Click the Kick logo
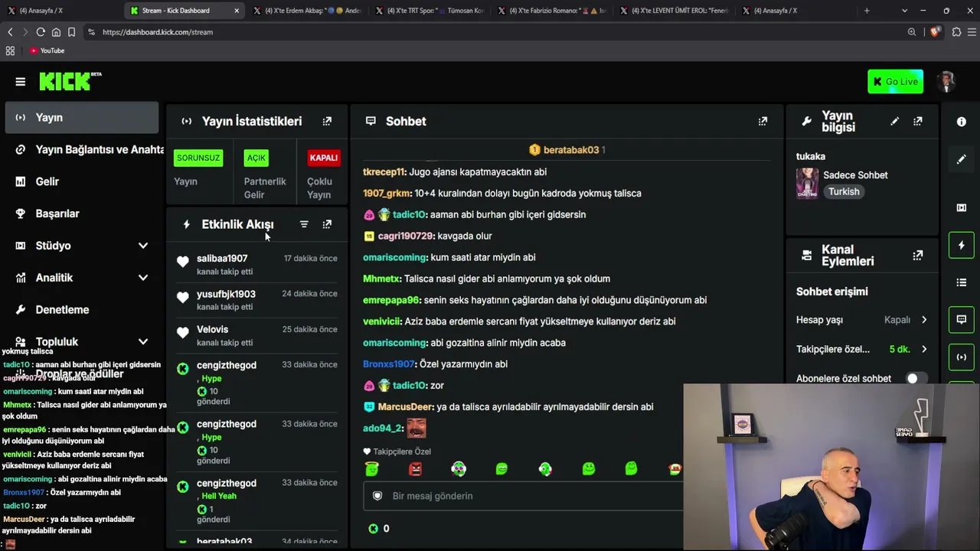 [x=70, y=81]
